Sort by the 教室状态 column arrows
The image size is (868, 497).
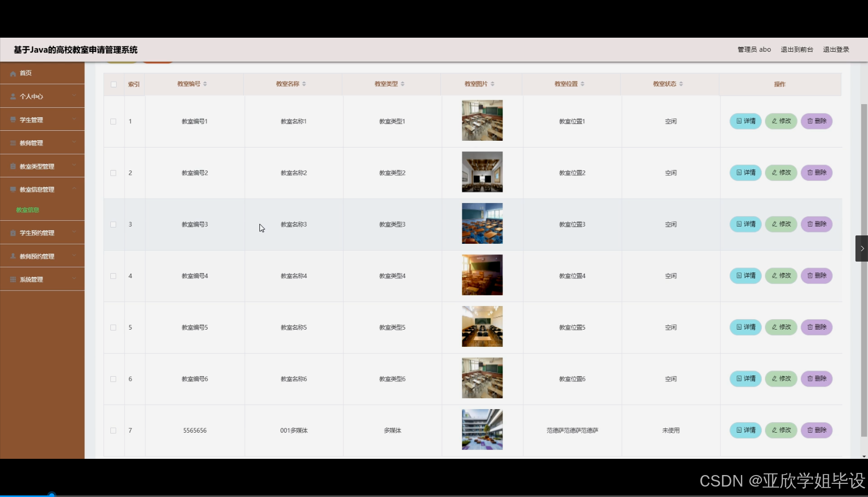point(681,84)
